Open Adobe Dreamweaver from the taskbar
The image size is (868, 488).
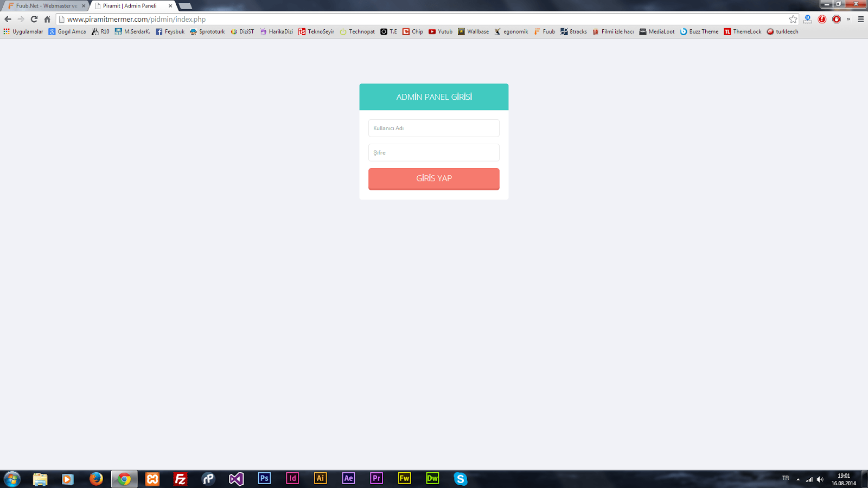(x=432, y=479)
